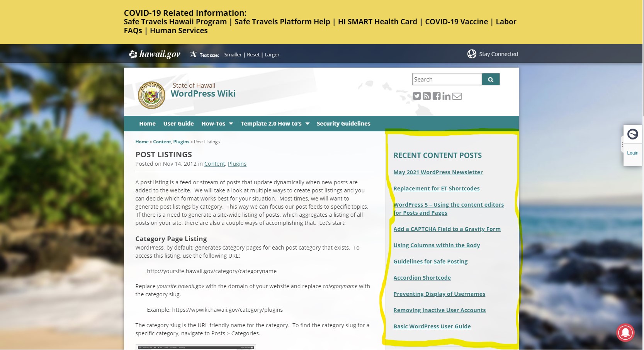Click the Stay Connected globe icon
Image resolution: width=644 pixels, height=350 pixels.
(472, 54)
